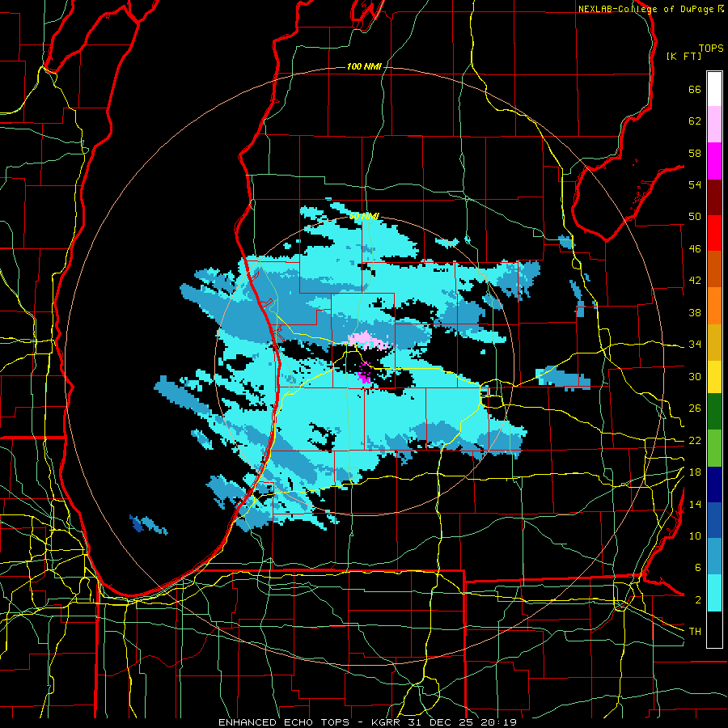Click the ENHANCED ECHO TOPS caption text

tap(283, 722)
